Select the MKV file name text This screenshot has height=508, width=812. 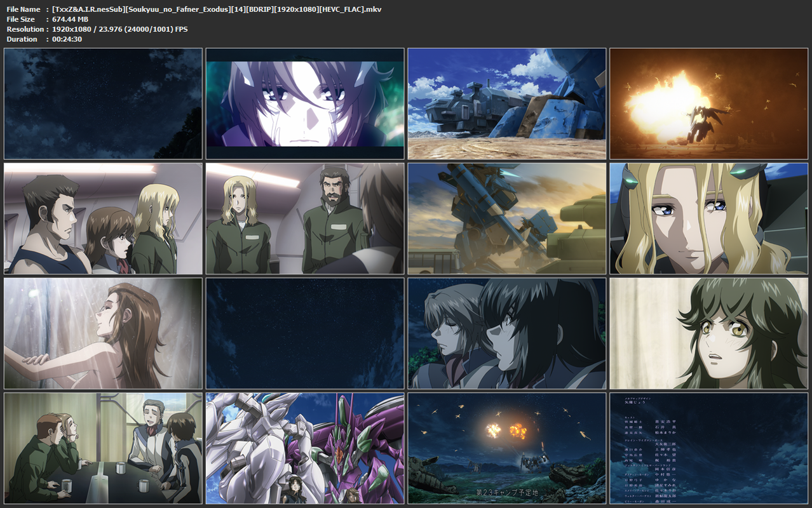tap(217, 9)
